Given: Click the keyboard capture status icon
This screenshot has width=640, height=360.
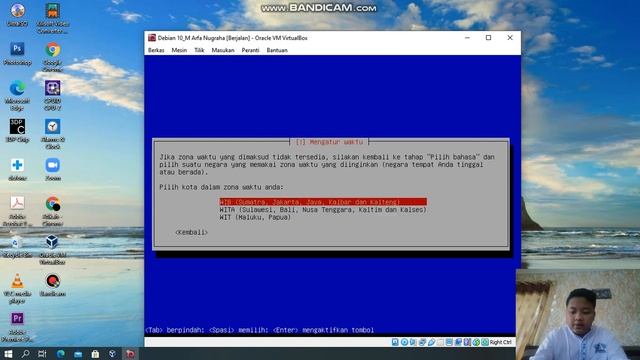Looking at the screenshot, I should (x=484, y=342).
